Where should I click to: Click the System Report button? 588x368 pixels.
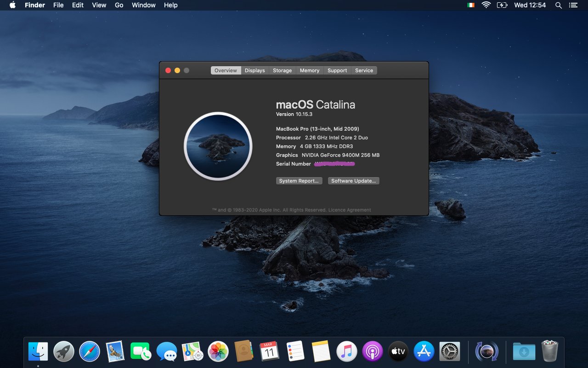click(299, 181)
